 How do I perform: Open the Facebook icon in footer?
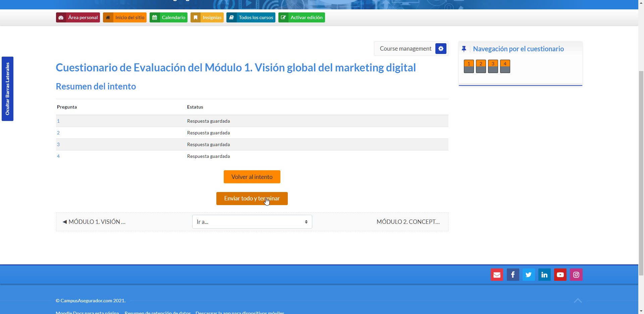tap(513, 275)
